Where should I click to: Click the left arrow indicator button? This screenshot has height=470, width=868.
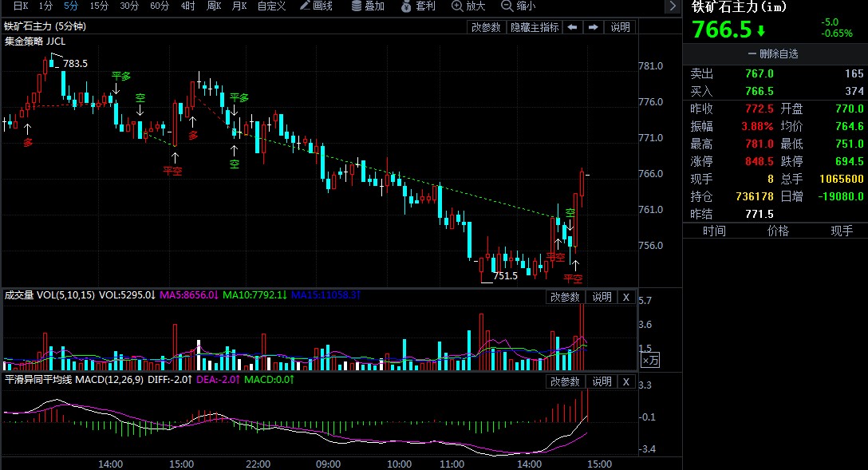tap(572, 27)
